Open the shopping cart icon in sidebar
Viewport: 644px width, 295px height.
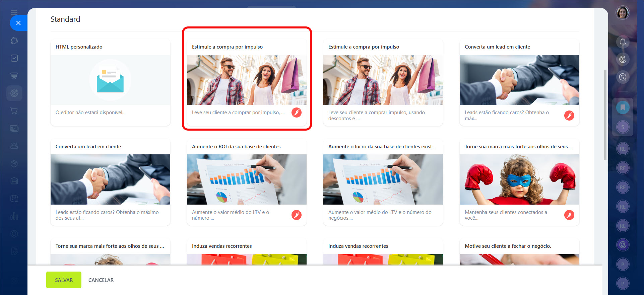(14, 111)
